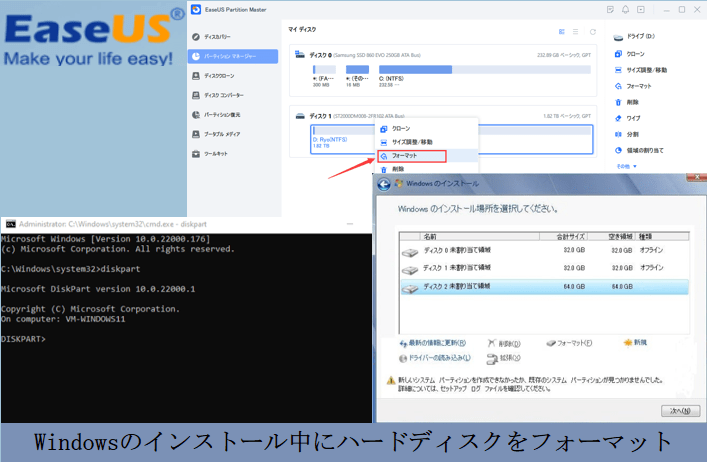Switch to grid view of My Disk
This screenshot has height=462, width=707.
point(562,32)
